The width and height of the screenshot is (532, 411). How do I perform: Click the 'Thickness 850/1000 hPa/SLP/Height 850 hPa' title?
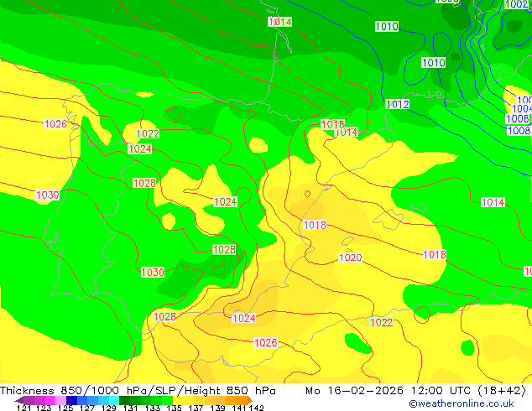(138, 391)
